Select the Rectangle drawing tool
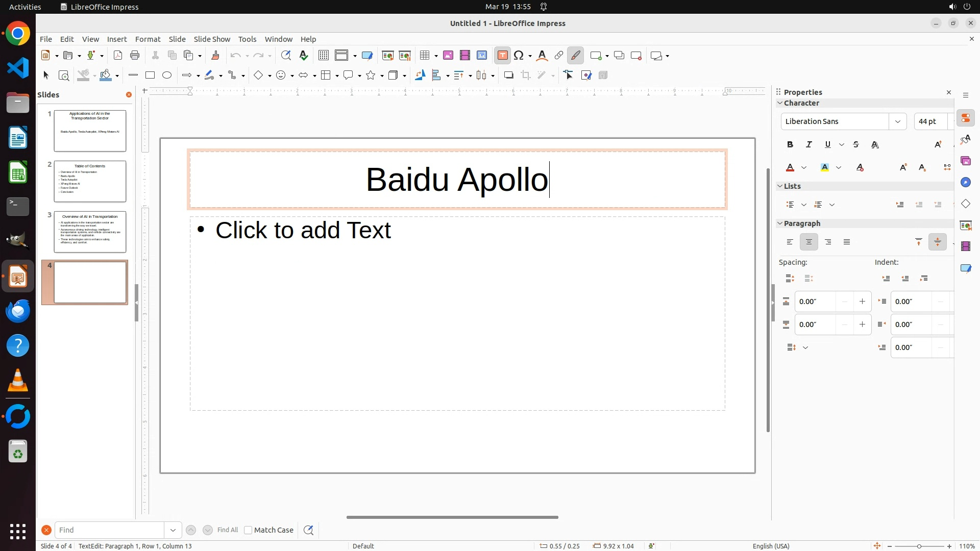Screen dimensions: 980x551 [150, 76]
